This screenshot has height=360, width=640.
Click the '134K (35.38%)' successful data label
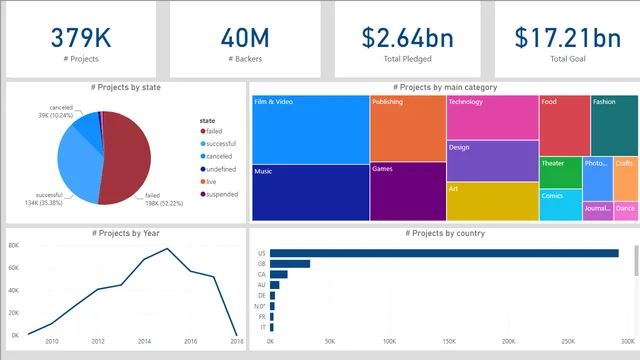(x=44, y=203)
